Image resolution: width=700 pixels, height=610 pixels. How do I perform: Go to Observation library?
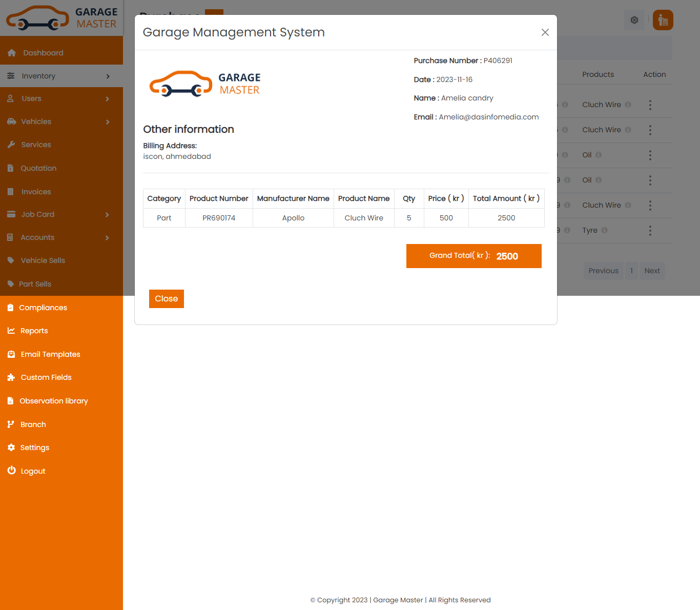53,401
